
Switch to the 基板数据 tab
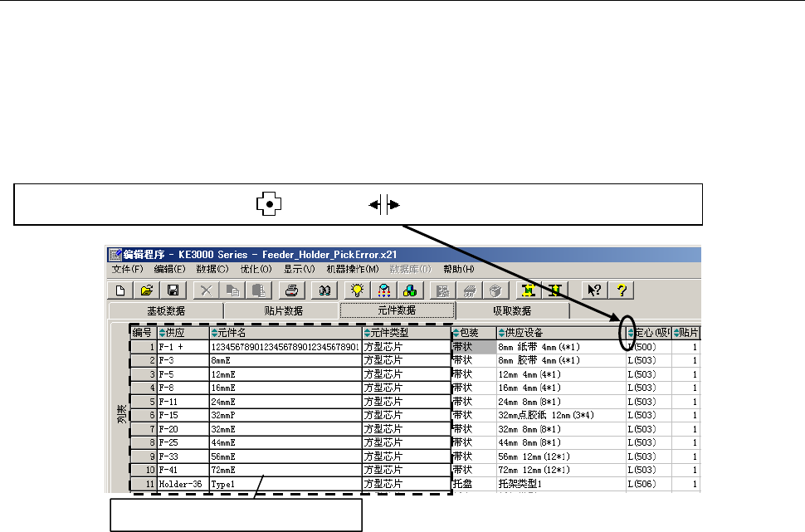(x=166, y=310)
